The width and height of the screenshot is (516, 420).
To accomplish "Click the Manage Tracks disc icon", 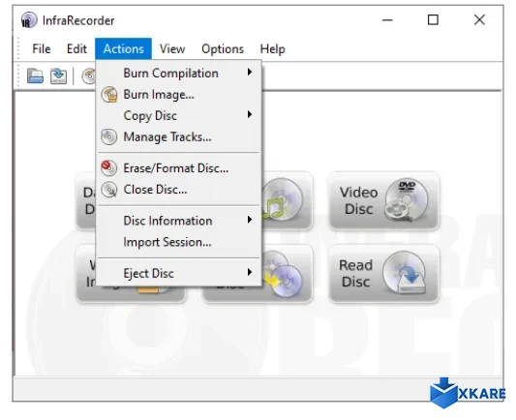I will 109,136.
